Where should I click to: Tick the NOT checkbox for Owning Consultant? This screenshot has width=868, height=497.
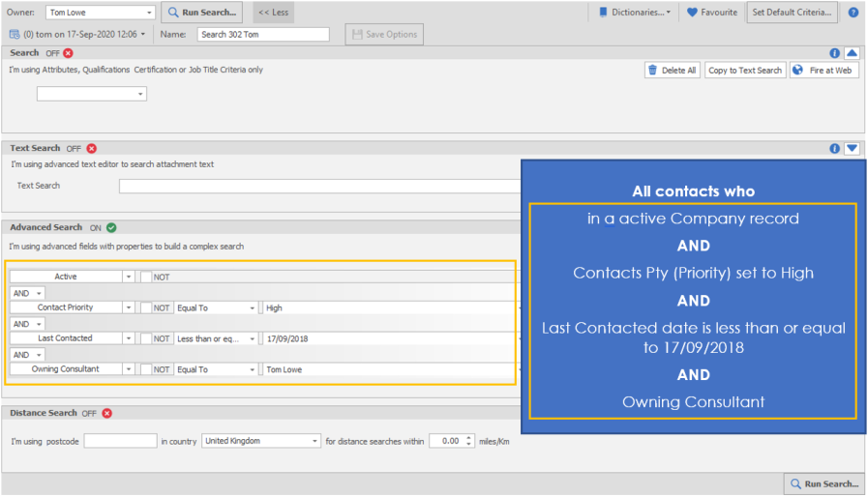pyautogui.click(x=146, y=369)
